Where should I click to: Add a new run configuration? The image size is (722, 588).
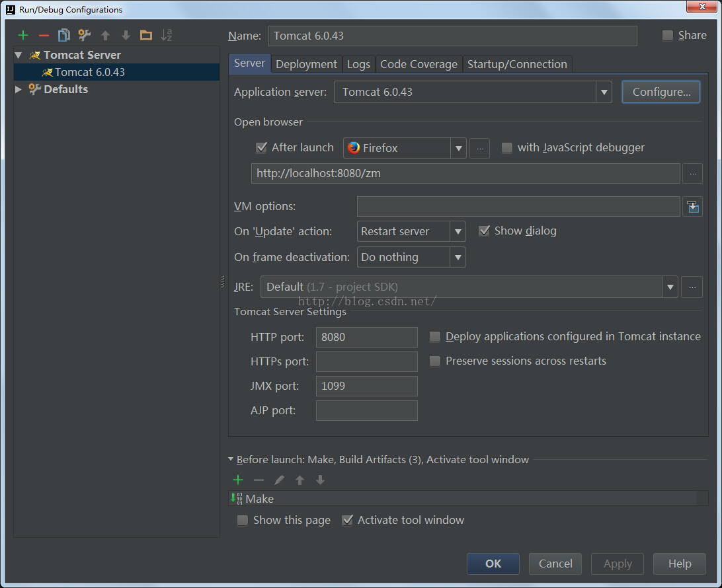click(x=23, y=35)
